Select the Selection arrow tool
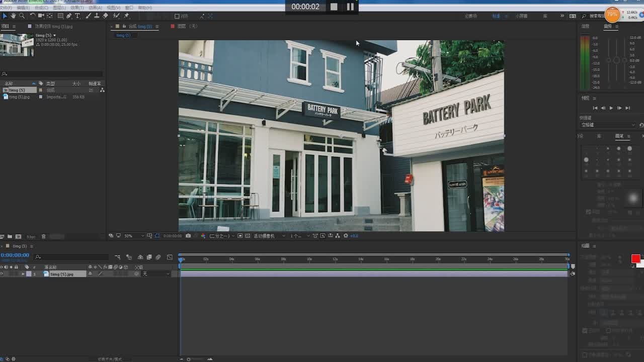Viewport: 644px width, 362px height. click(x=5, y=16)
